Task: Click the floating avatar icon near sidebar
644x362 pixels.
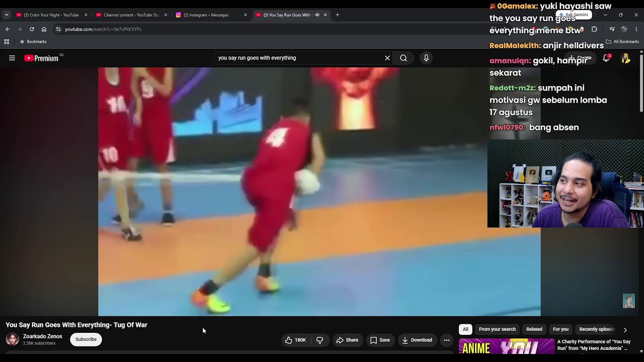Action: [x=629, y=301]
